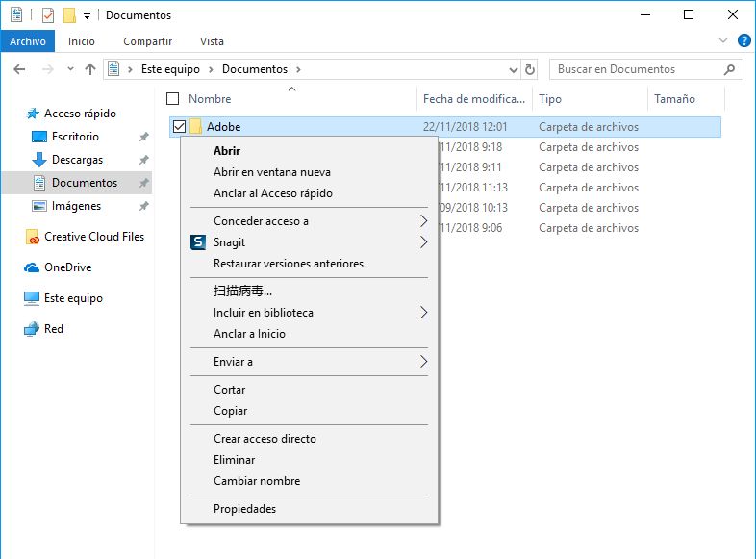Go back with the left arrow button
Viewport: 756px width, 559px height.
pos(19,69)
